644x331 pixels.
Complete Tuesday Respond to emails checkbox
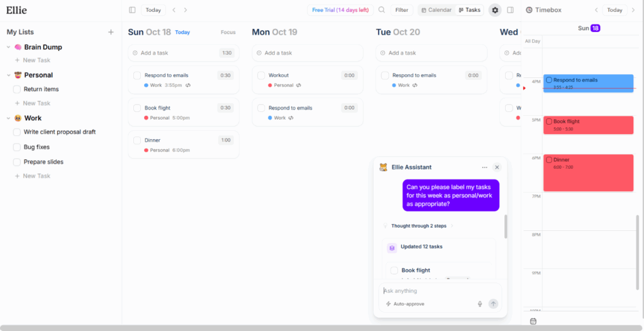pyautogui.click(x=385, y=76)
